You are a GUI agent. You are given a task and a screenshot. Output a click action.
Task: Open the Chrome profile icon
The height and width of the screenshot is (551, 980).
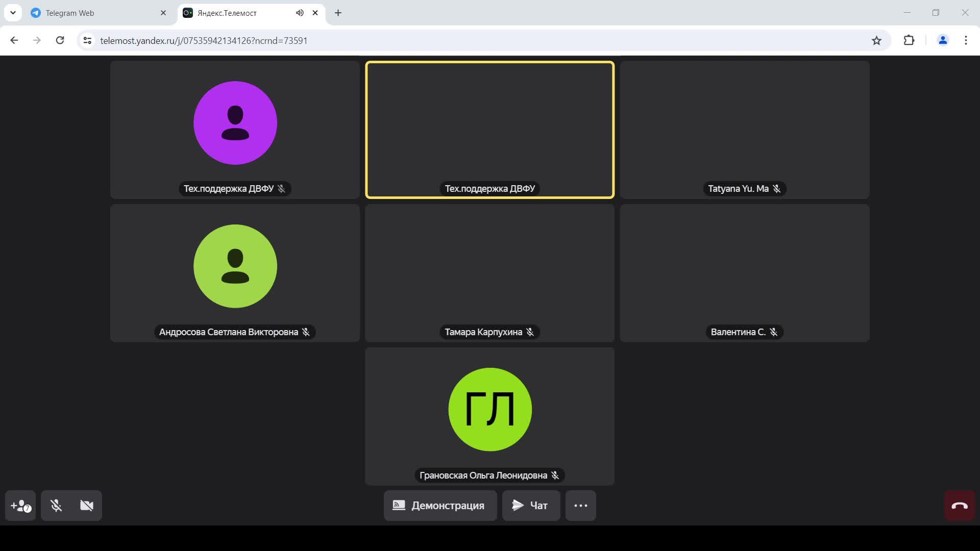tap(942, 40)
